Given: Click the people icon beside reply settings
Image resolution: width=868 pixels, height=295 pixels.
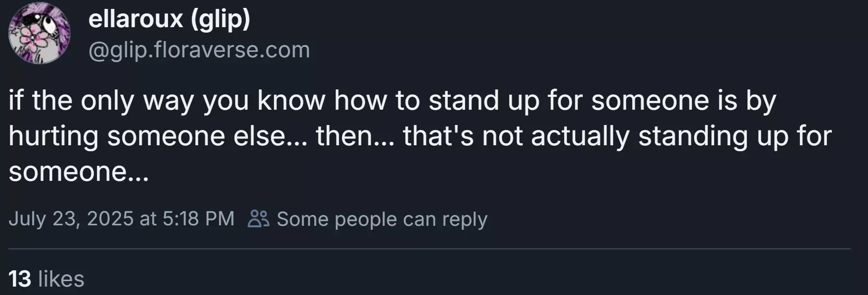Looking at the screenshot, I should 259,218.
